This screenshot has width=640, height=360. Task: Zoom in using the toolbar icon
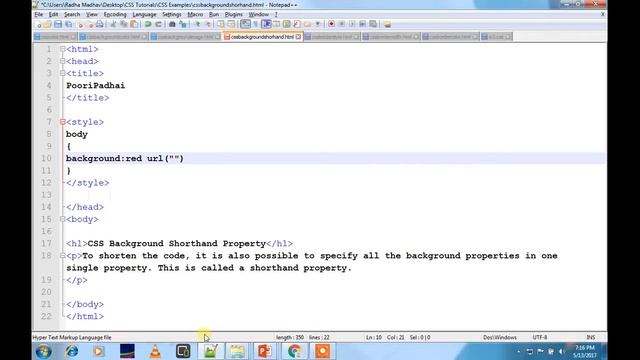pos(197,24)
